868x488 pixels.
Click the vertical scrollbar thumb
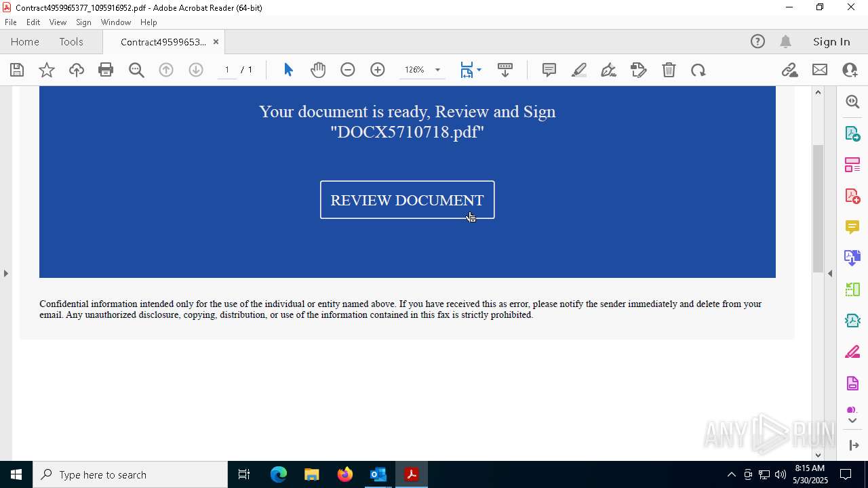[818, 209]
